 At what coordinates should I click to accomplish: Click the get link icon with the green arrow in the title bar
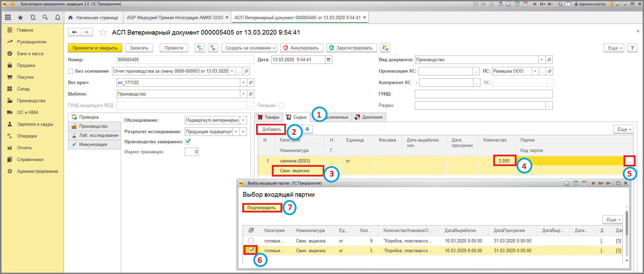tap(501, 4)
